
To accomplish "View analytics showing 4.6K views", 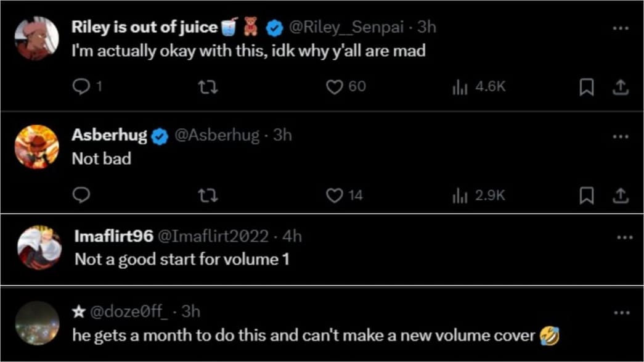I will [x=460, y=88].
